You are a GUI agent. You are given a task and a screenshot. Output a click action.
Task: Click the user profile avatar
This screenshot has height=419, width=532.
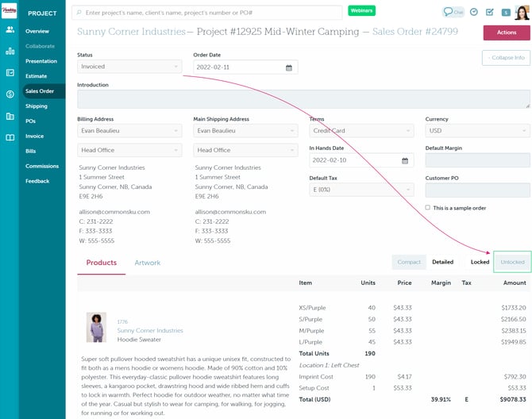521,12
